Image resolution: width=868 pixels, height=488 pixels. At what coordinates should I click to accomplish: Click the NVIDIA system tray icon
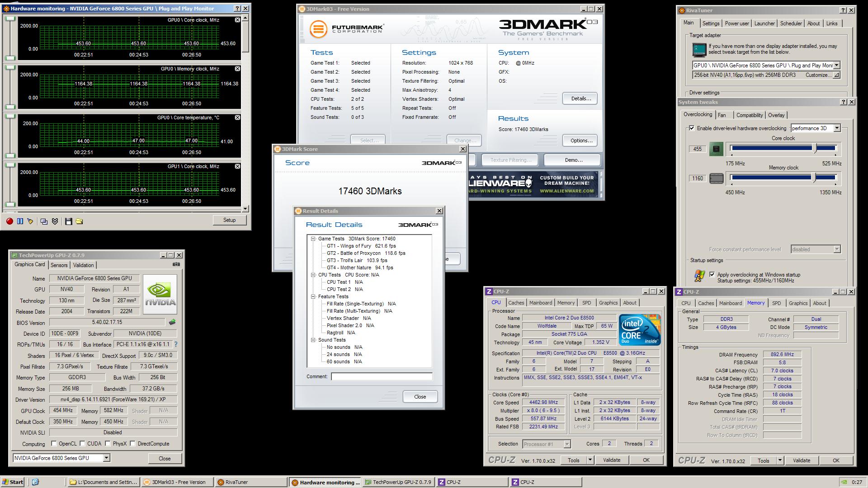(x=844, y=482)
